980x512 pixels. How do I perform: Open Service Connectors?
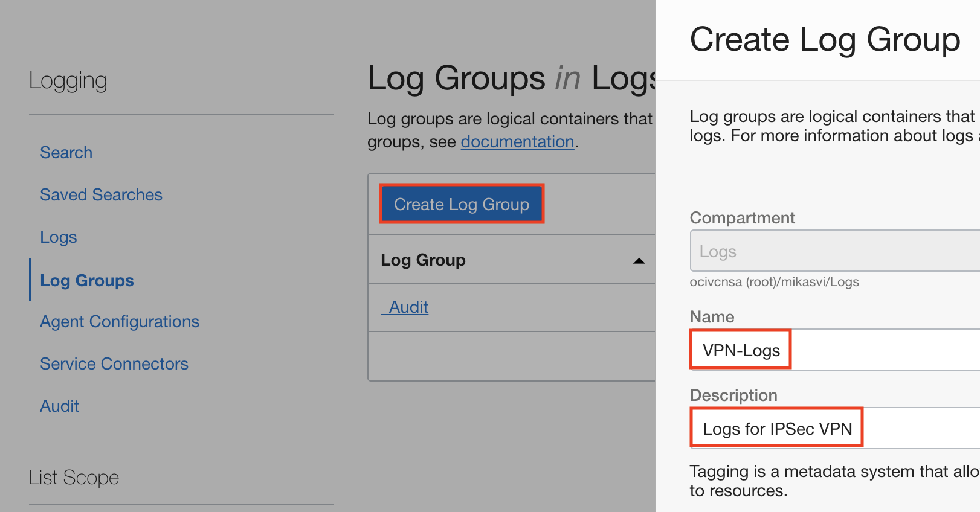pyautogui.click(x=114, y=364)
